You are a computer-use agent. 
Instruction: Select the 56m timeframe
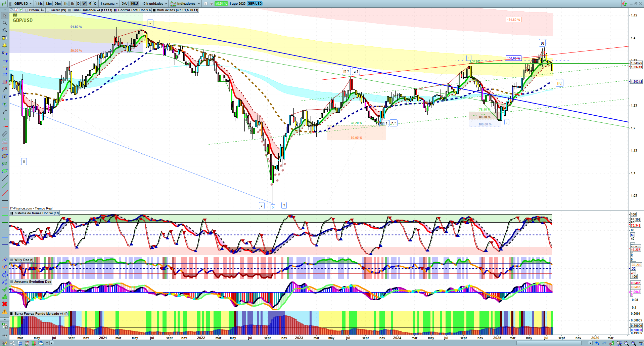point(58,4)
